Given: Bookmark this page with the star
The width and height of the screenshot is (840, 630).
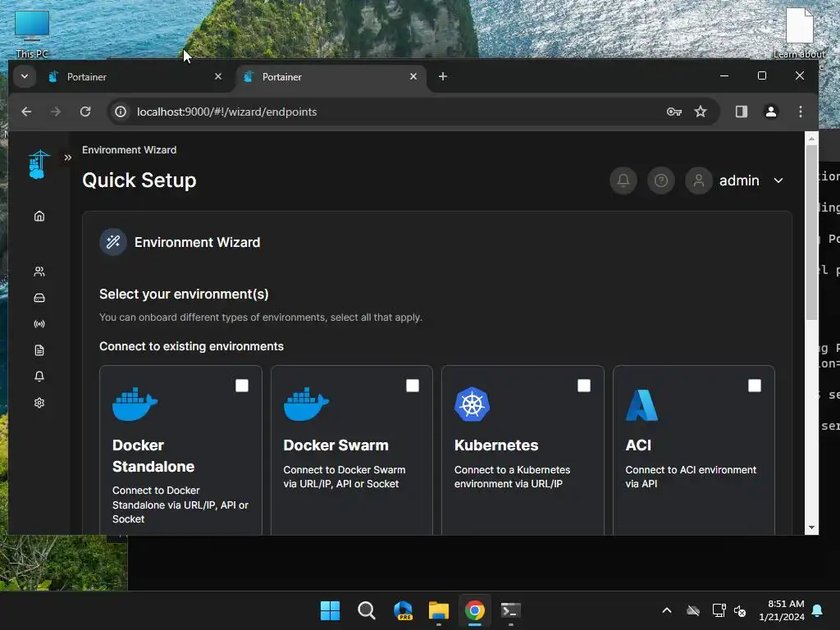Looking at the screenshot, I should click(701, 112).
